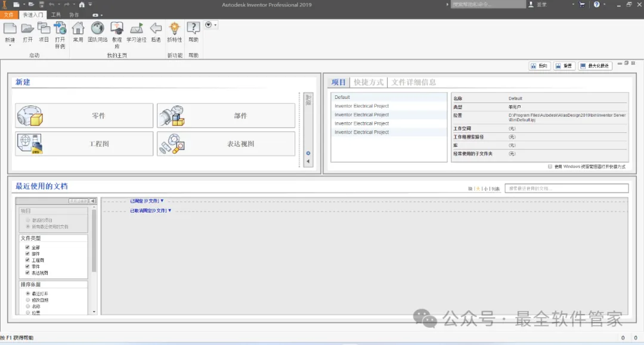Create a new 表达视图 (Presentation) file
The width and height of the screenshot is (644, 345).
pos(226,144)
